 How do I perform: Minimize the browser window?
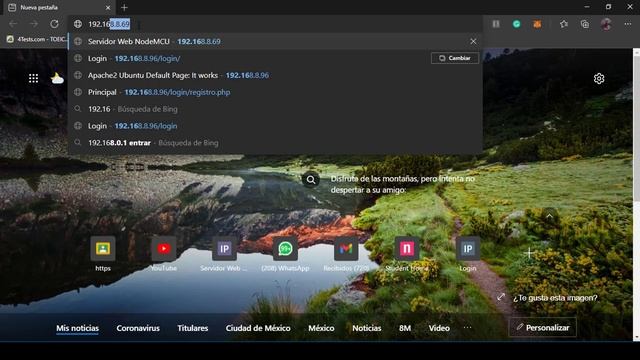pos(587,7)
